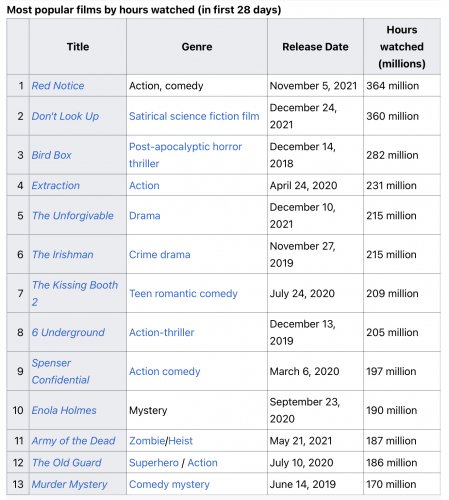Follow the Superhero genre link
This screenshot has height=500, width=449.
pyautogui.click(x=154, y=463)
